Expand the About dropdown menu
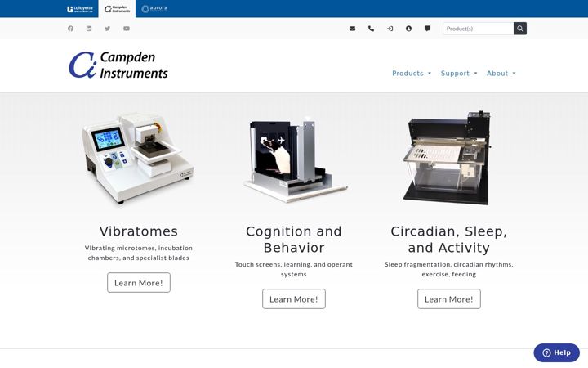 [501, 74]
